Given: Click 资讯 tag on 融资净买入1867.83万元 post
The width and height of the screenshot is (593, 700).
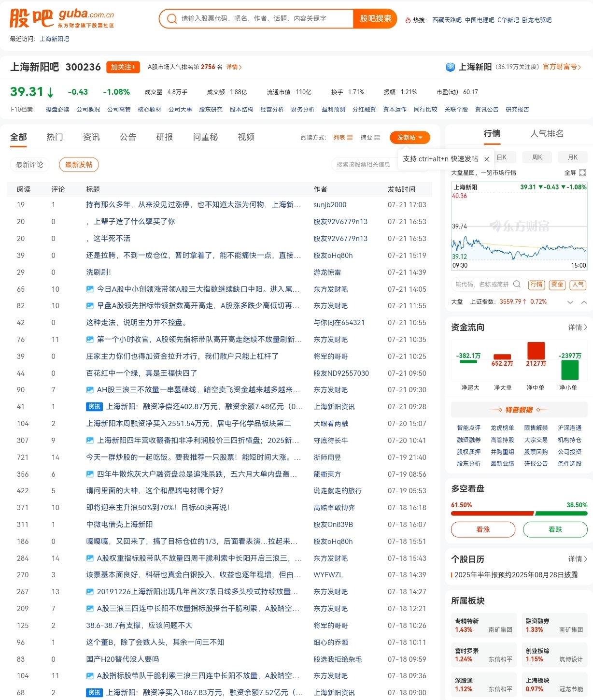Looking at the screenshot, I should 94,693.
